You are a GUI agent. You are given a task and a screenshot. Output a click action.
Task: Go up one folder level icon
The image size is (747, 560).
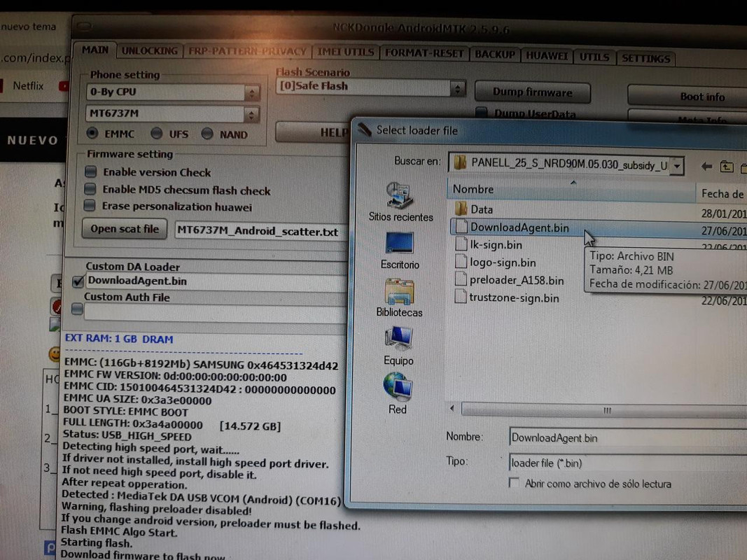coord(726,167)
